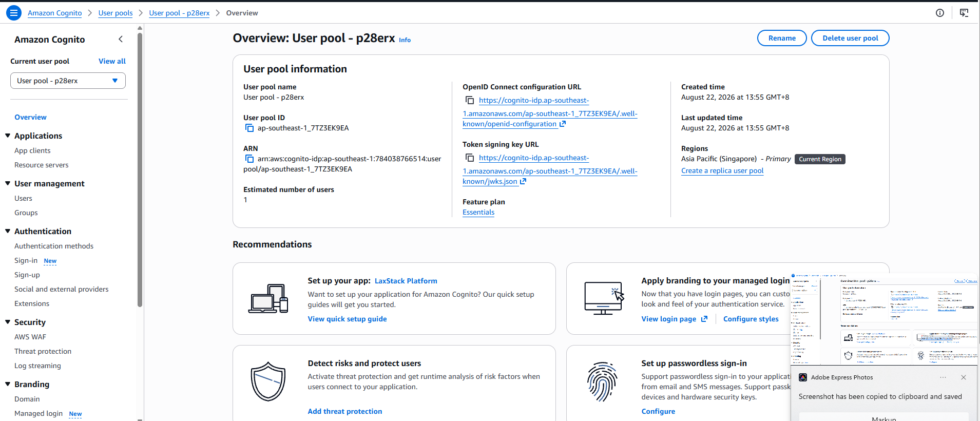Open the notification more options menu
Screen dimensions: 980x421
(x=943, y=377)
